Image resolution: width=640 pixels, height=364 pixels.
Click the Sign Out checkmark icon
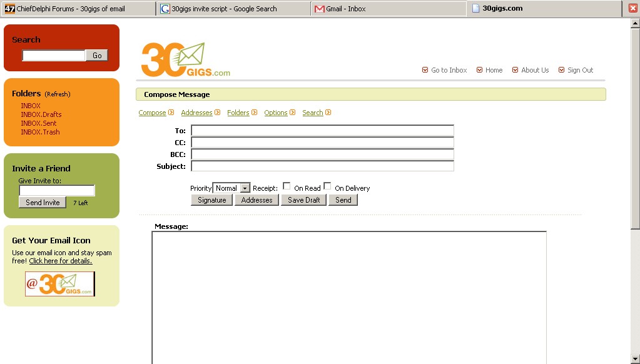tap(561, 70)
